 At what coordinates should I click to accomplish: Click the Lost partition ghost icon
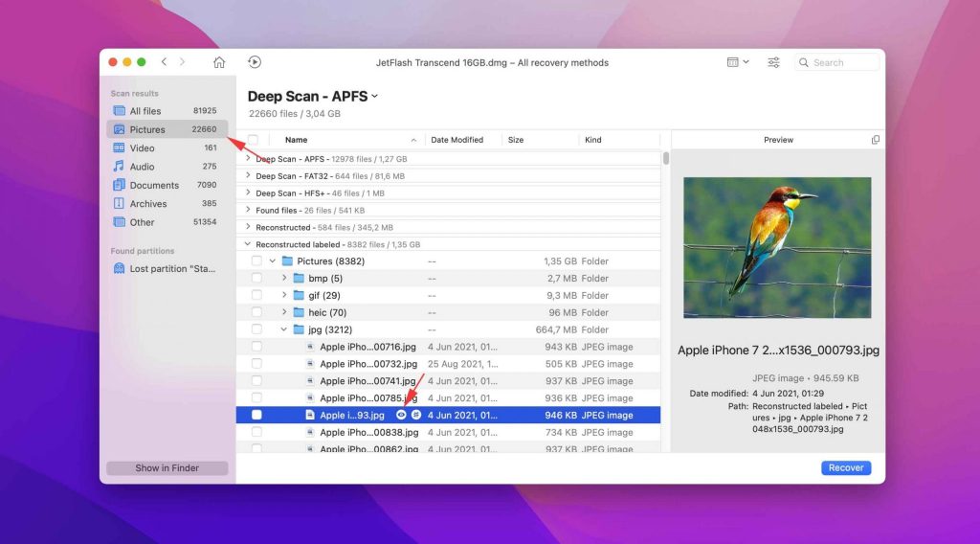119,268
